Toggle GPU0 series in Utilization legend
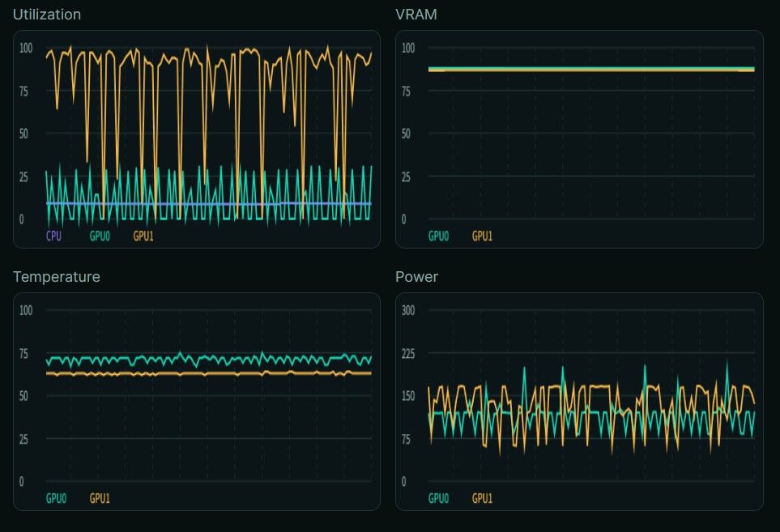Image resolution: width=780 pixels, height=532 pixels. tap(100, 236)
